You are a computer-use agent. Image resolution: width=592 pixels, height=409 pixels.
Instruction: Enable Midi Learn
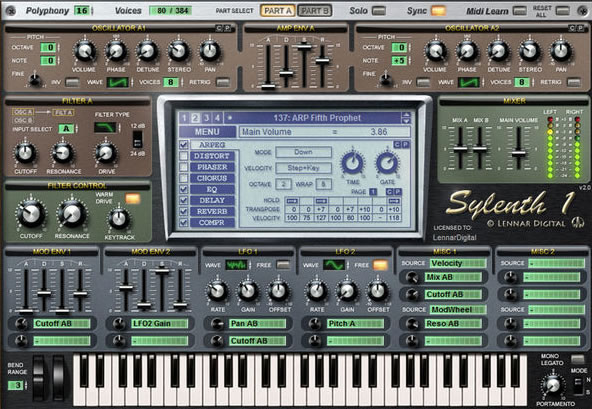(x=520, y=11)
